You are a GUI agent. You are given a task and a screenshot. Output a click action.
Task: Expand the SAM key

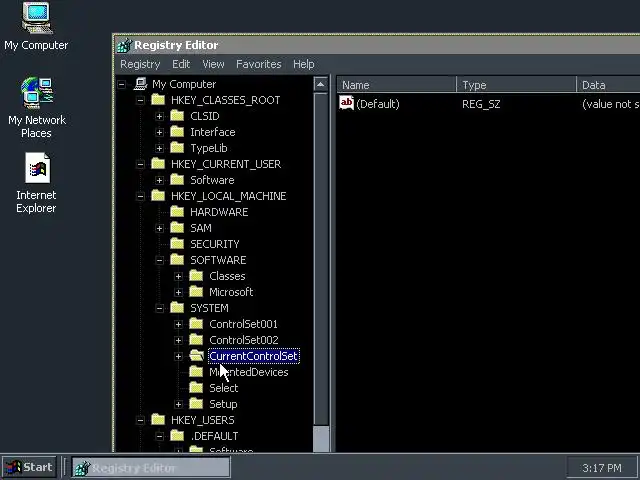pyautogui.click(x=160, y=228)
